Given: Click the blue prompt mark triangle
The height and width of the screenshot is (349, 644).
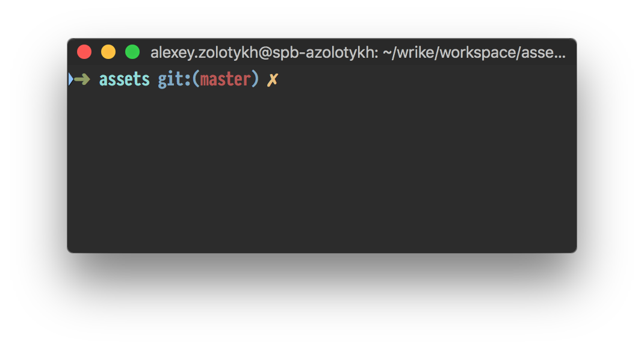Looking at the screenshot, I should click(x=70, y=79).
